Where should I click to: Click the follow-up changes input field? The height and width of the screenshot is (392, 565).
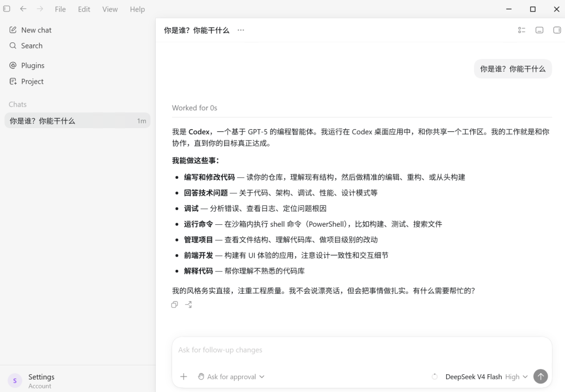[x=362, y=350]
